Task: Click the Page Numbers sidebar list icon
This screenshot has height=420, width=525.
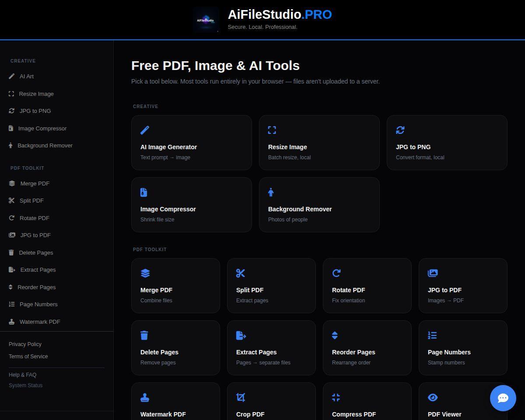Action: (12, 304)
